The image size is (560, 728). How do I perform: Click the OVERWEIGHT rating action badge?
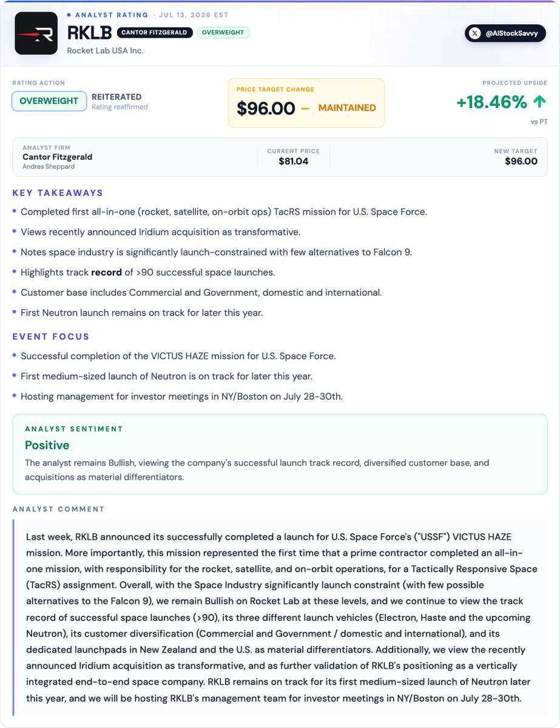(x=49, y=101)
